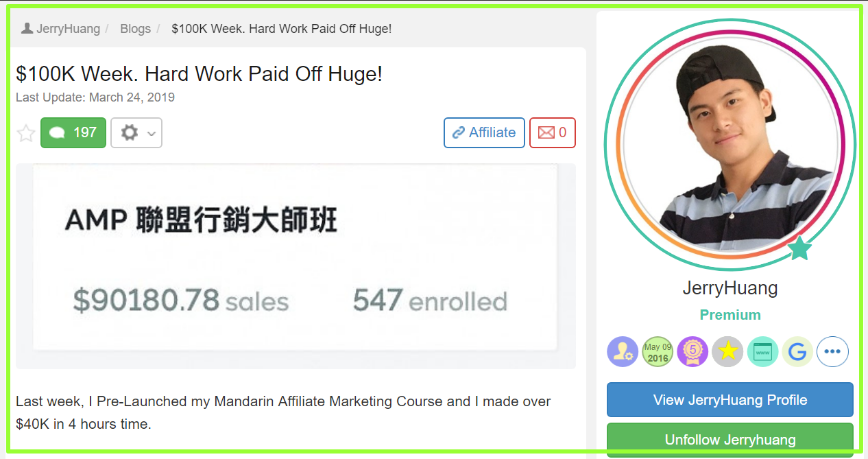Expand more badges with the three-dot icon
The width and height of the screenshot is (868, 459).
point(832,352)
